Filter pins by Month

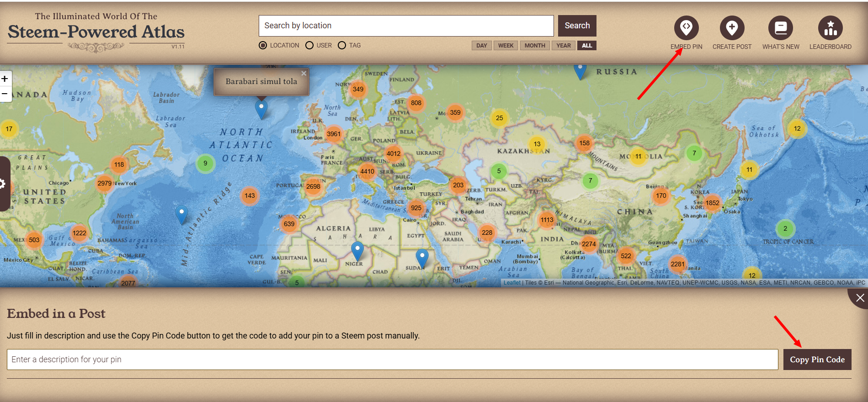tap(535, 46)
